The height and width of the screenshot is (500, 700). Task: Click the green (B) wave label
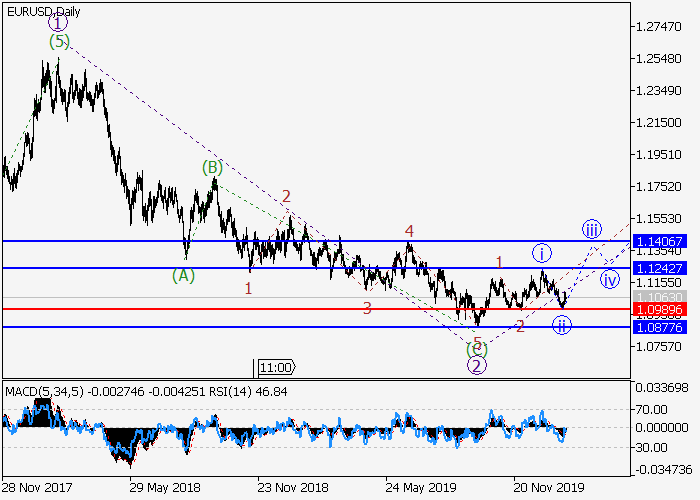point(212,167)
